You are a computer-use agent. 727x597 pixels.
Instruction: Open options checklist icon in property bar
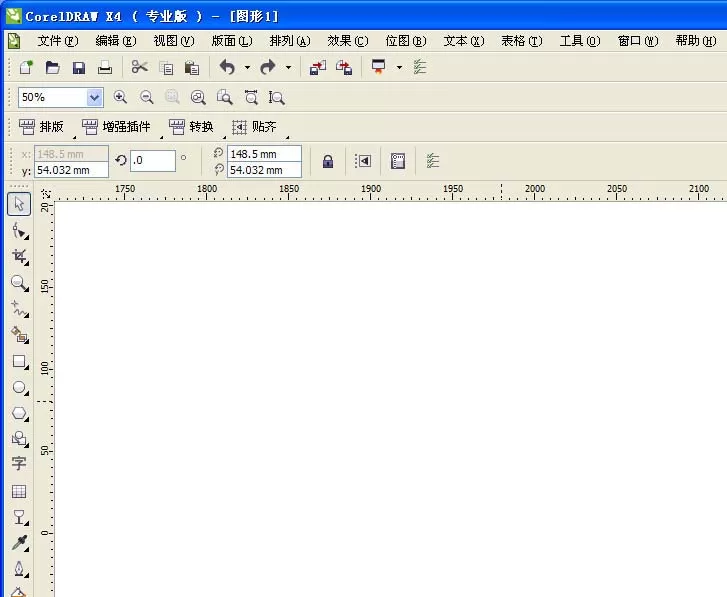click(x=433, y=161)
